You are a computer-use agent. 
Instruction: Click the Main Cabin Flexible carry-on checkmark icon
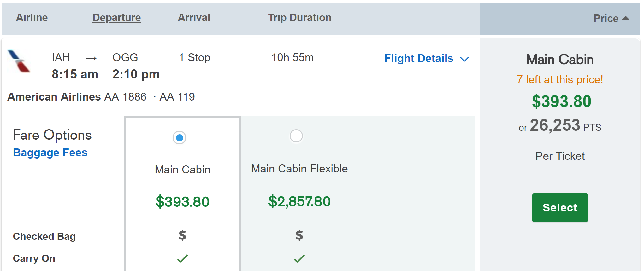(299, 258)
